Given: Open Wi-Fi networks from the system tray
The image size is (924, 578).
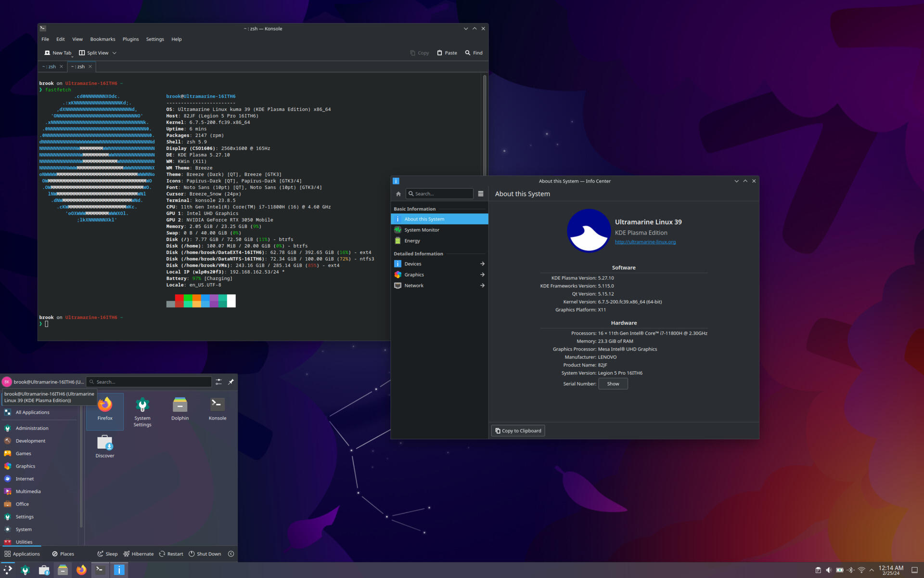Looking at the screenshot, I should (x=861, y=570).
